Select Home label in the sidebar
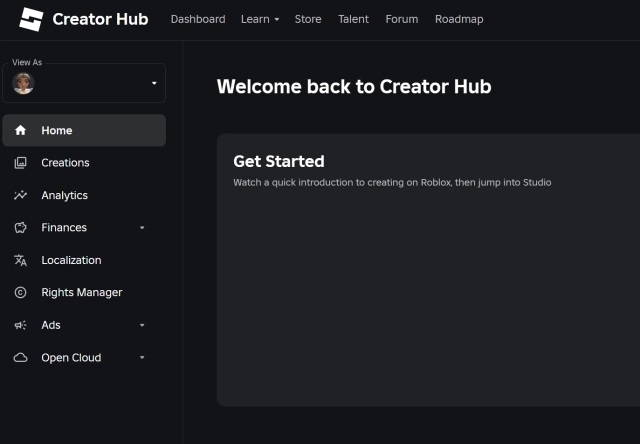 tap(57, 130)
